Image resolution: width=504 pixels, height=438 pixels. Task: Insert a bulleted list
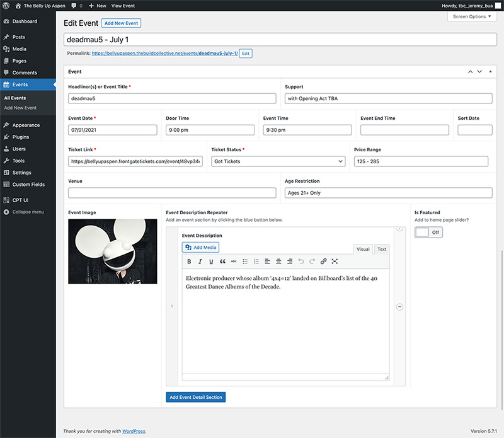[245, 262]
